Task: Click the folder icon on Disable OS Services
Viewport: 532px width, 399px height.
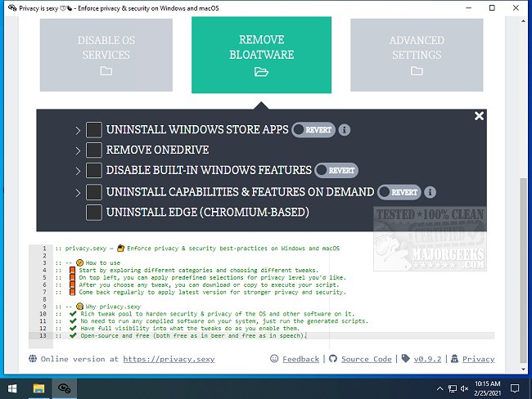Action: pyautogui.click(x=106, y=71)
